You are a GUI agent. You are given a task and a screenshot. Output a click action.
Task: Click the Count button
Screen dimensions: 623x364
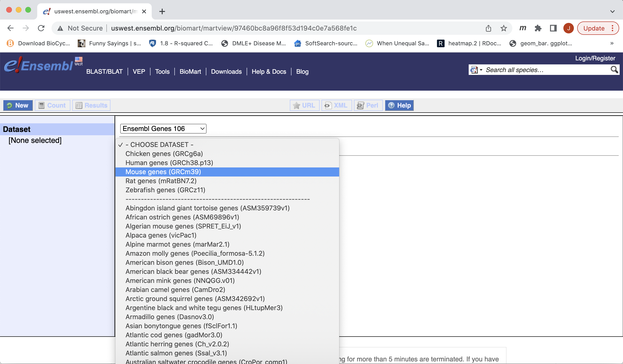pyautogui.click(x=52, y=105)
